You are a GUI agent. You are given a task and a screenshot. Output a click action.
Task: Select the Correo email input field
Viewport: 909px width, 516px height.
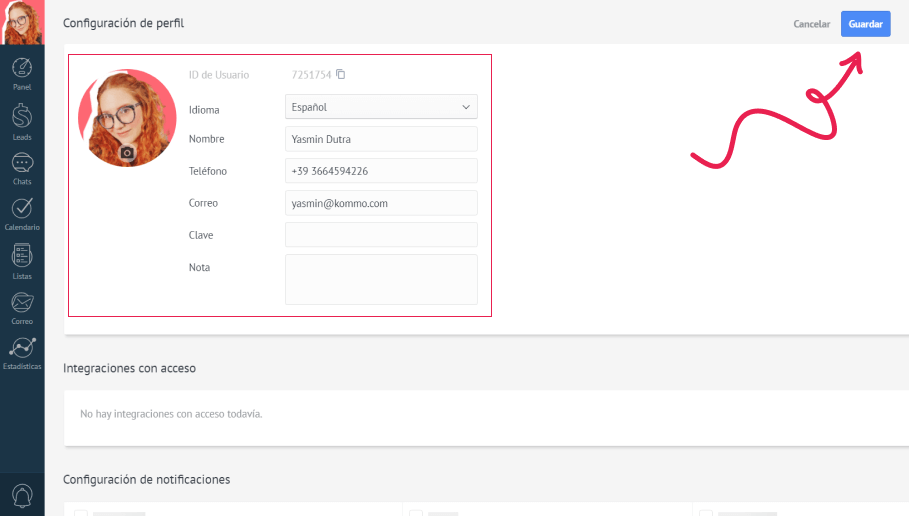coord(381,203)
